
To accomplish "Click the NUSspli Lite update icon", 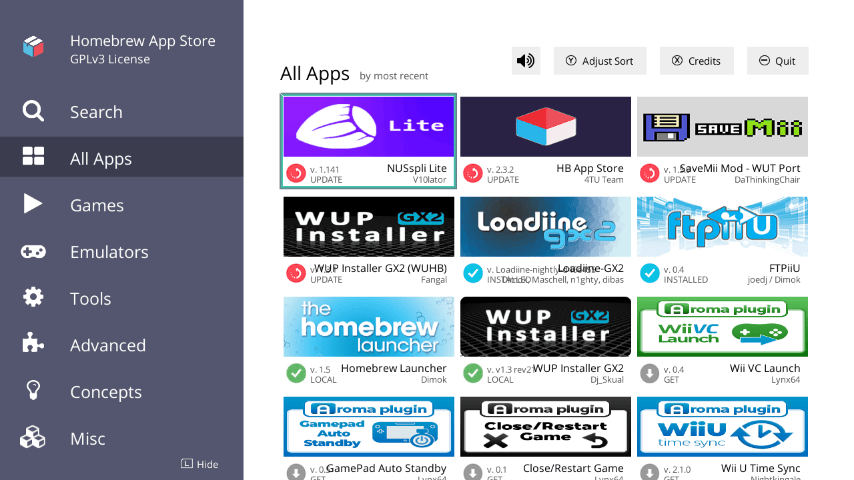I will tap(296, 173).
